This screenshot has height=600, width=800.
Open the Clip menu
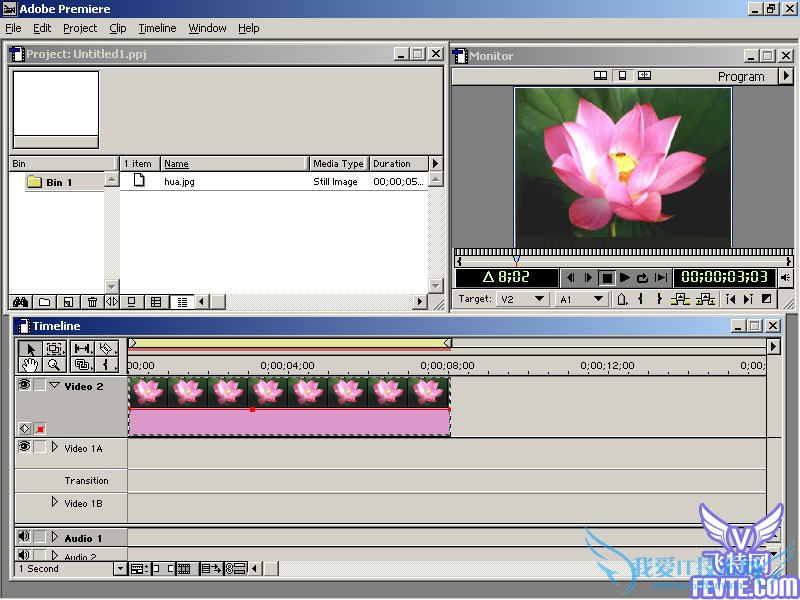click(x=118, y=28)
